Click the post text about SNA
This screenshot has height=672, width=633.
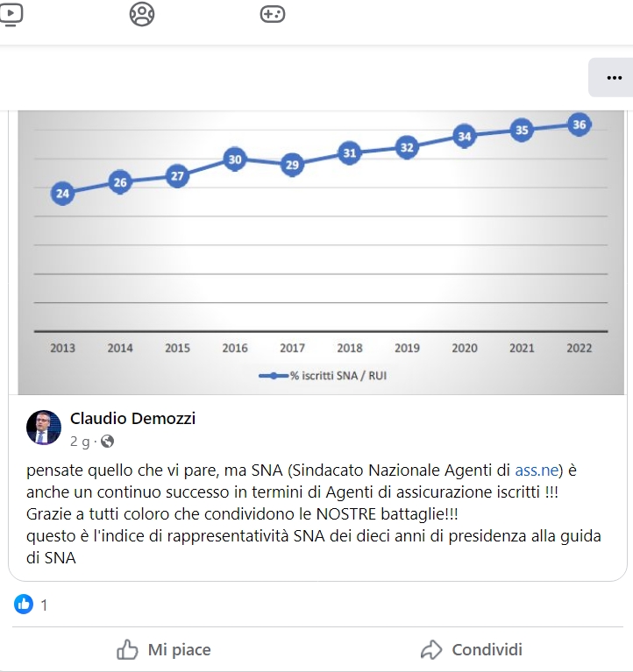point(314,514)
